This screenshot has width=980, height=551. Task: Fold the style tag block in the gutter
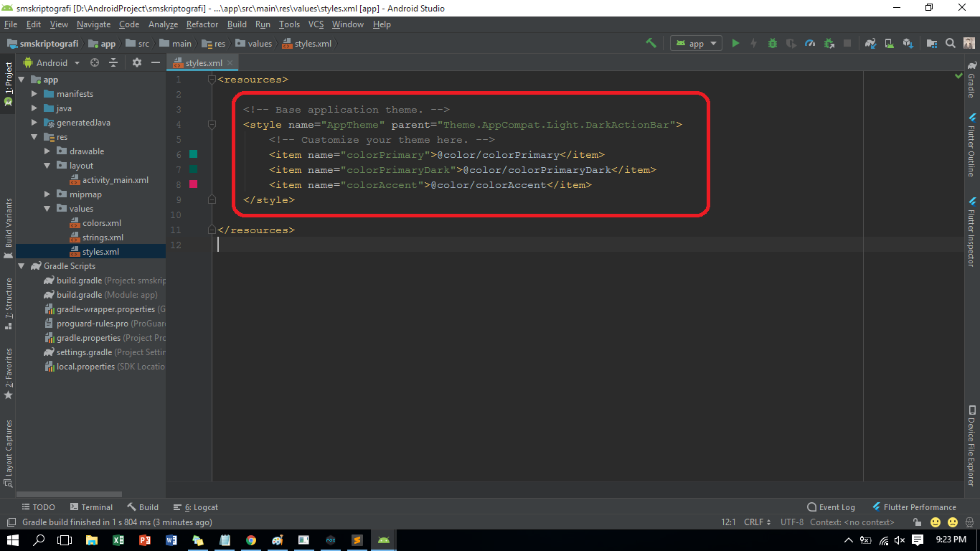point(212,125)
